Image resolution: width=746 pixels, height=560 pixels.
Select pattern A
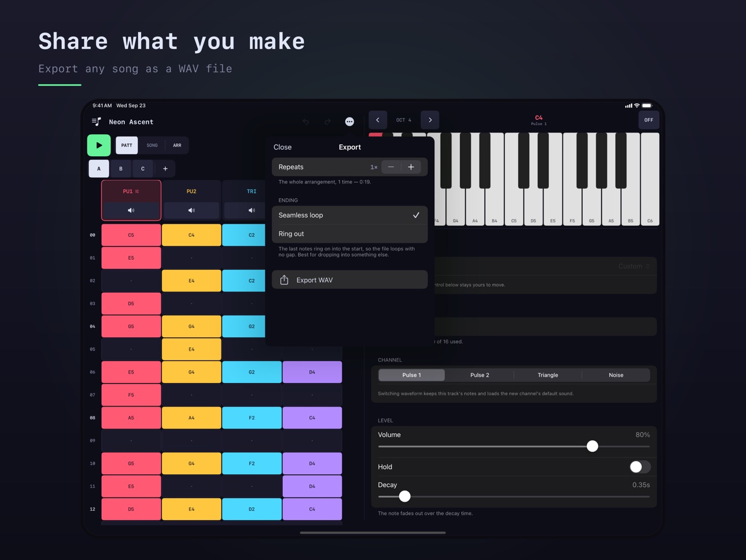99,169
